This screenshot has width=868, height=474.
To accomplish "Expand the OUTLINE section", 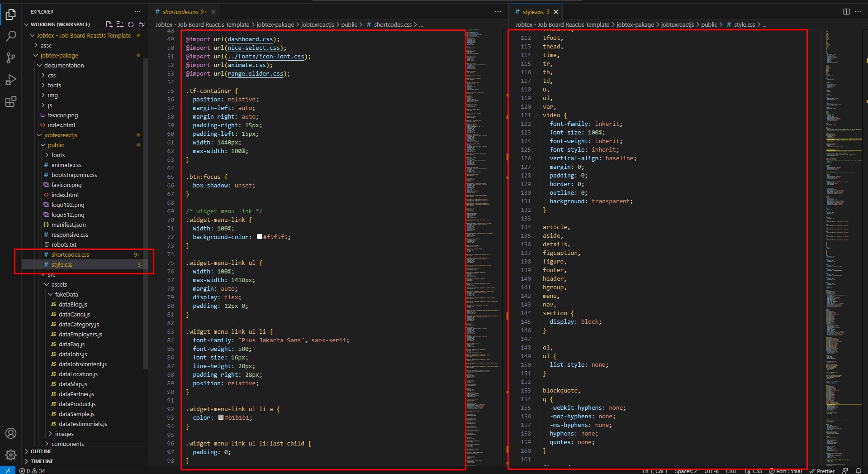I will click(41, 451).
